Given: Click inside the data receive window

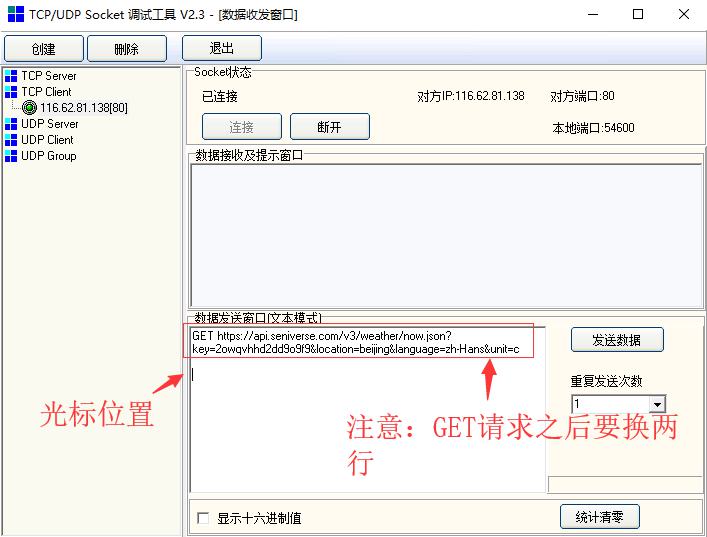Looking at the screenshot, I should (446, 236).
